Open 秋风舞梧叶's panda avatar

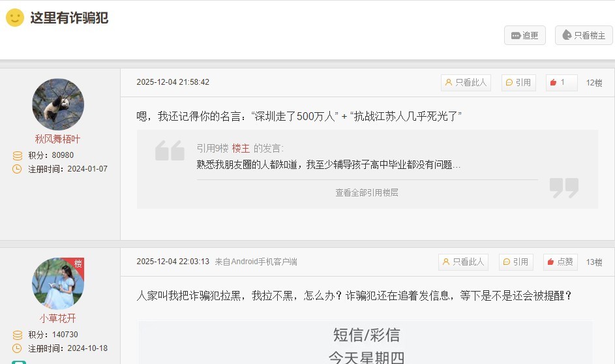pos(58,104)
